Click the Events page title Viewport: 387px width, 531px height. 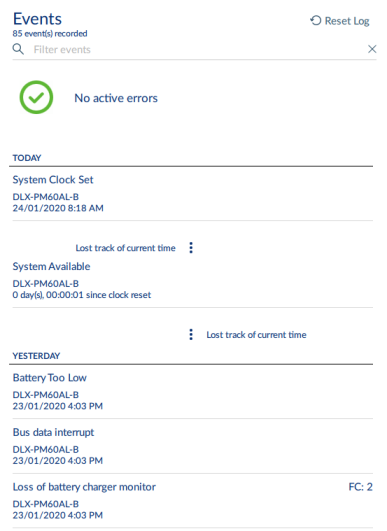(37, 19)
